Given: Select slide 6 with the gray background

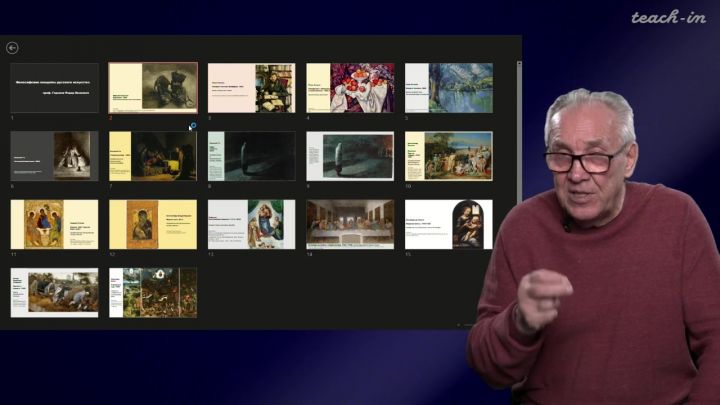Looking at the screenshot, I should pos(55,156).
